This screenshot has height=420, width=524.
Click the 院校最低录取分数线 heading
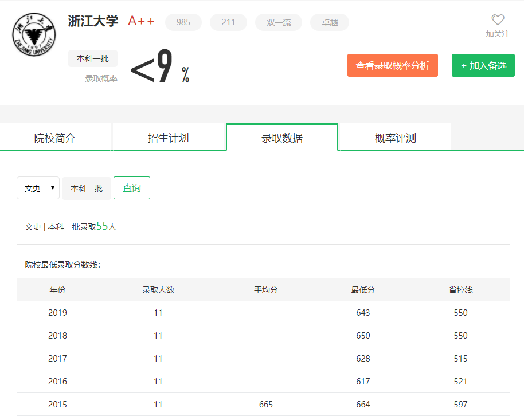pyautogui.click(x=62, y=265)
